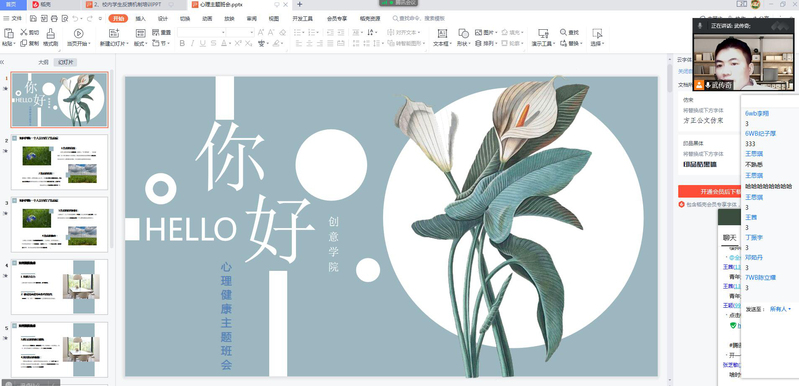Start slideshow from current slide icon

point(78,34)
